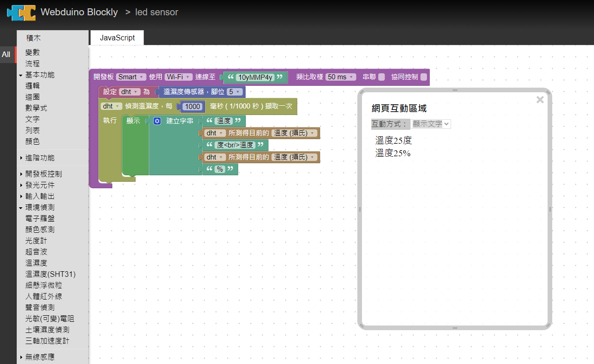This screenshot has width=594, height=364.
Task: Open the pin 5 dropdown on the sensor block
Action: tap(234, 92)
